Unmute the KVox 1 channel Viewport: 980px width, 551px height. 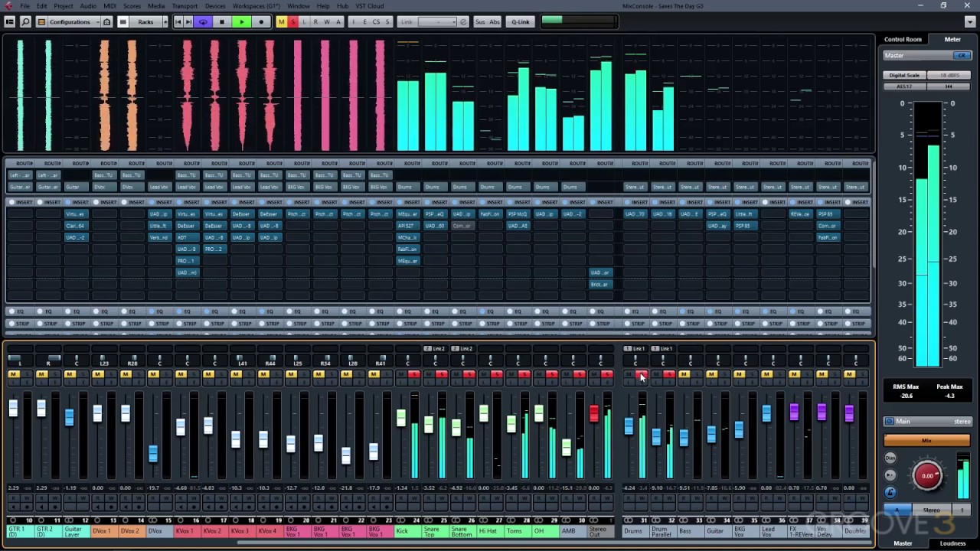pyautogui.click(x=181, y=374)
